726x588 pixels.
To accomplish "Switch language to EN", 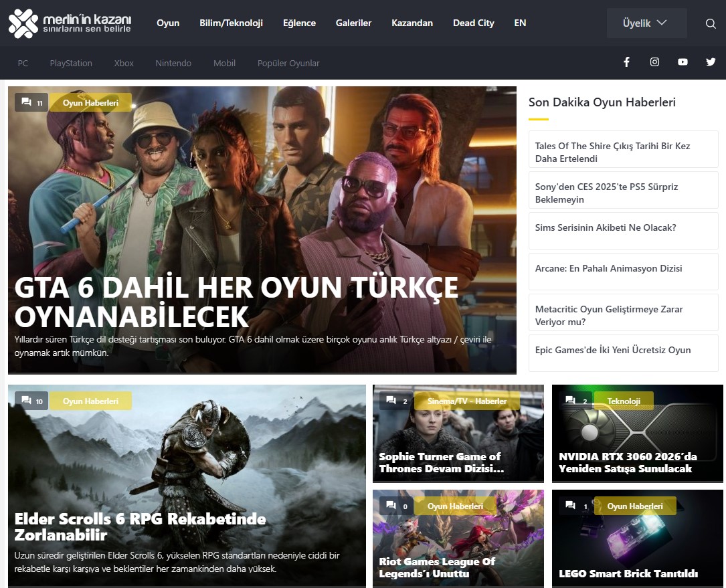I will pyautogui.click(x=520, y=23).
